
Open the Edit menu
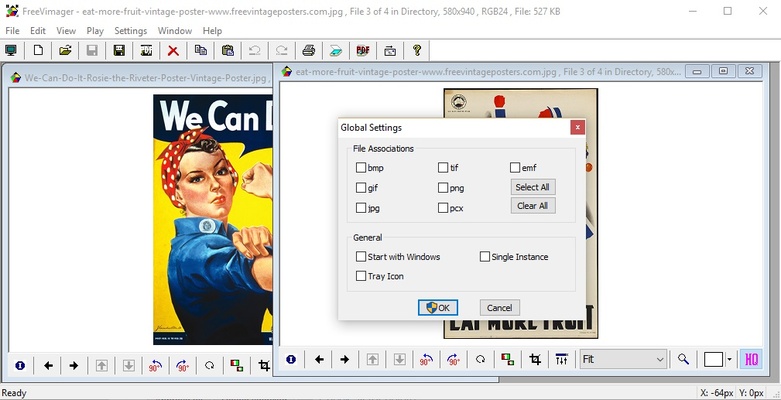pyautogui.click(x=38, y=31)
